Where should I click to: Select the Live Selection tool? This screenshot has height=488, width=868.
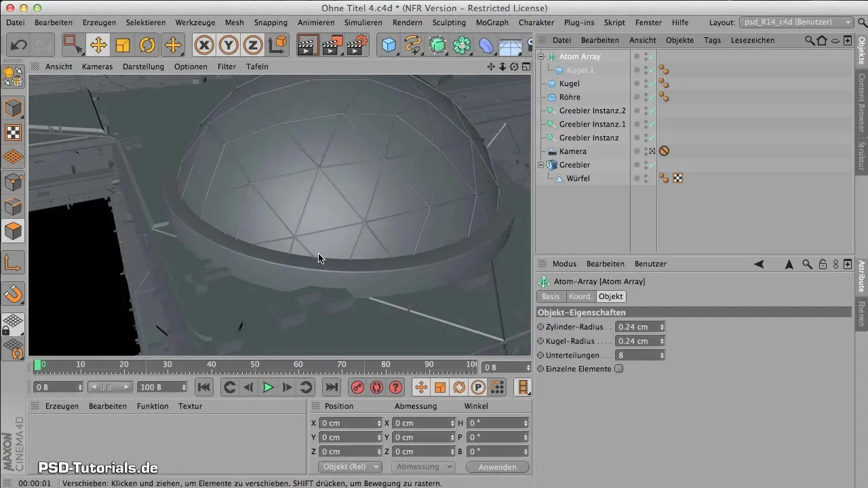[73, 45]
